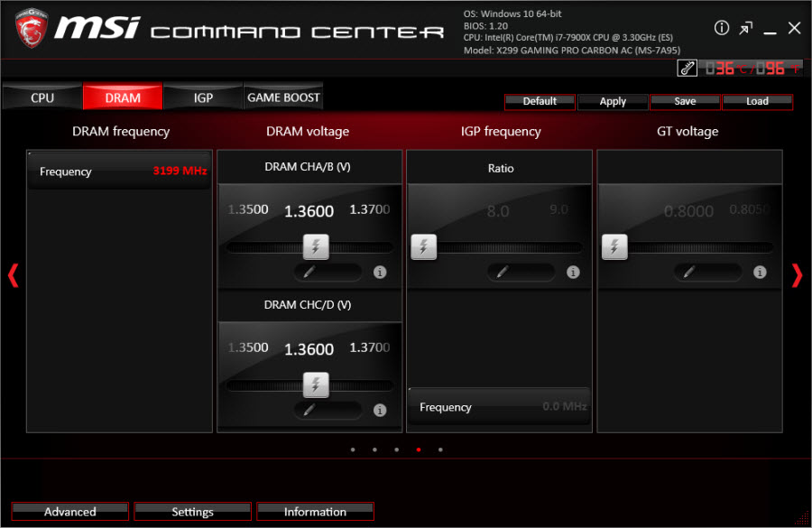Open the Advanced menu button
This screenshot has width=812, height=528.
click(x=70, y=512)
